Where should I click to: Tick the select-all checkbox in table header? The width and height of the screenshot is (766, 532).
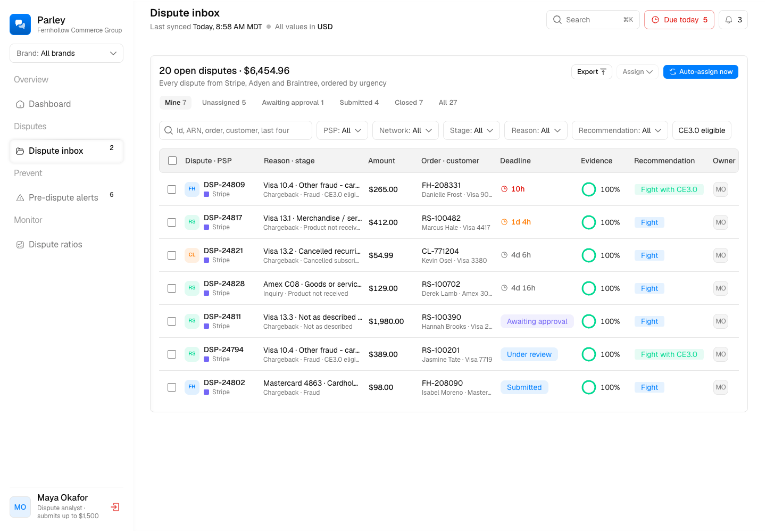(x=172, y=161)
